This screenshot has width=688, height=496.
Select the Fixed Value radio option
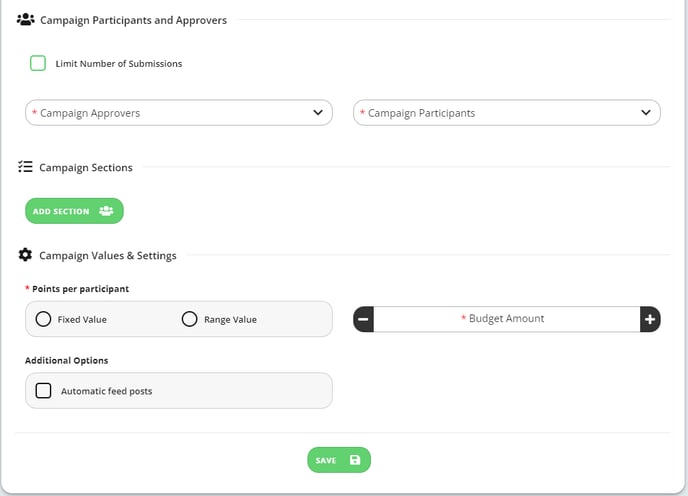(x=43, y=319)
